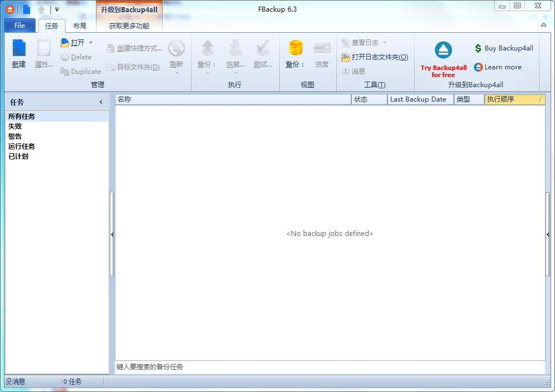Open the File menu tab
Viewport: 555px width, 392px height.
tap(20, 26)
